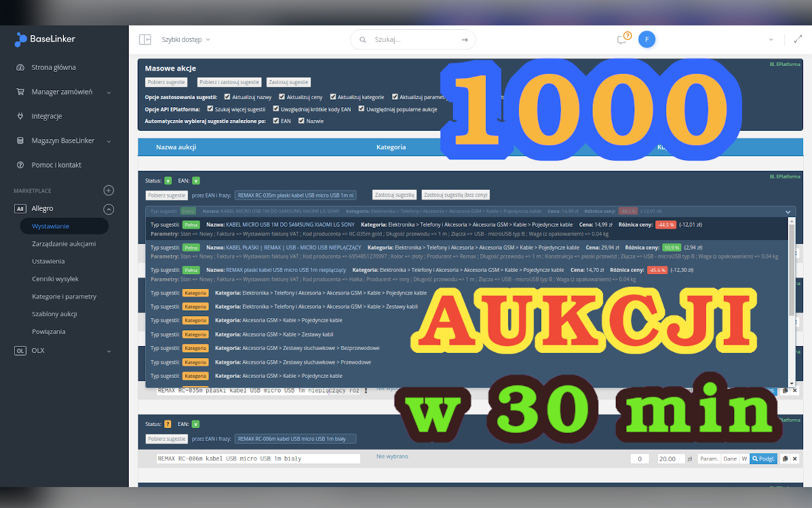Click mass 'Zastosuj sugestie' button
The height and width of the screenshot is (508, 812).
pos(289,82)
